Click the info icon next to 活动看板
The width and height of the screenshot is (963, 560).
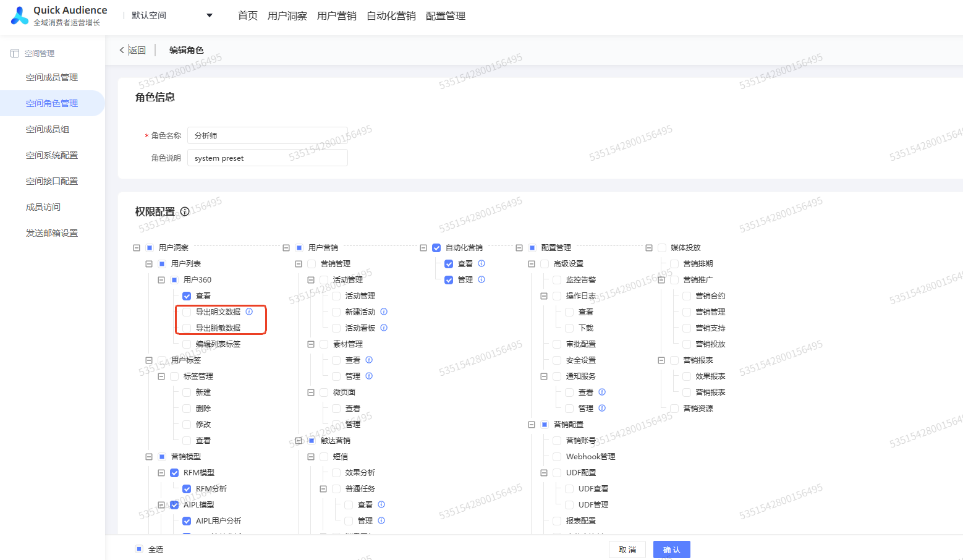point(384,328)
